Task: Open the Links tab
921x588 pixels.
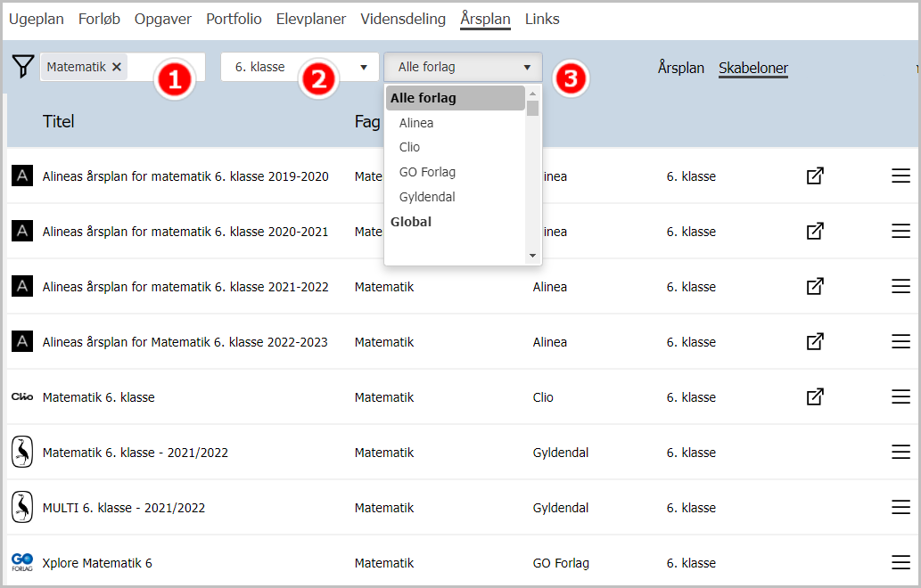Action: click(x=542, y=19)
